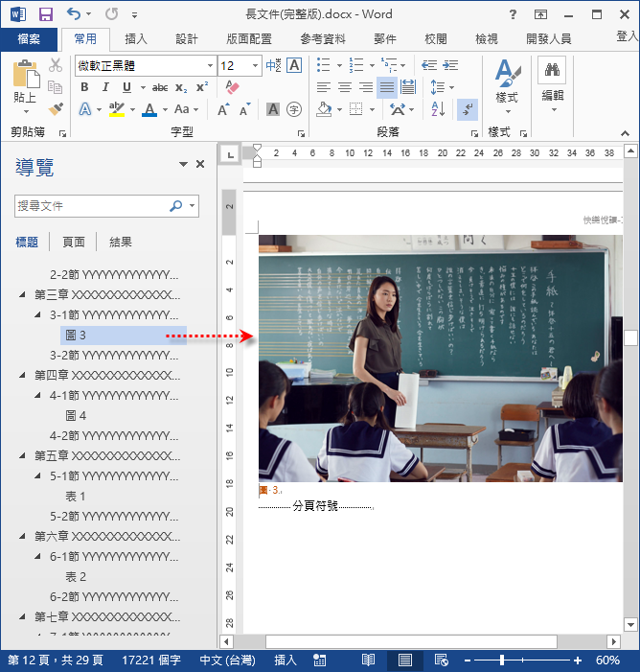This screenshot has height=672, width=640.
Task: Switch to Read Mode view in status bar
Action: [x=368, y=660]
